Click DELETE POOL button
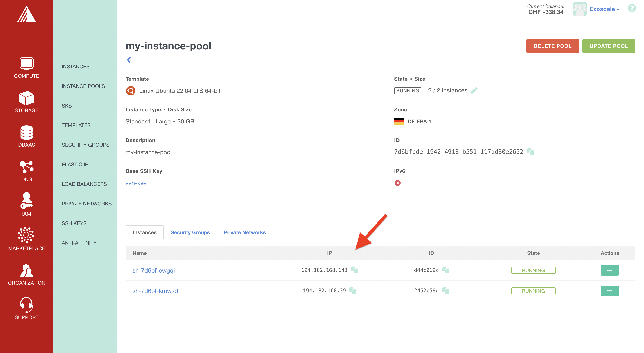Image resolution: width=644 pixels, height=353 pixels. click(x=552, y=46)
